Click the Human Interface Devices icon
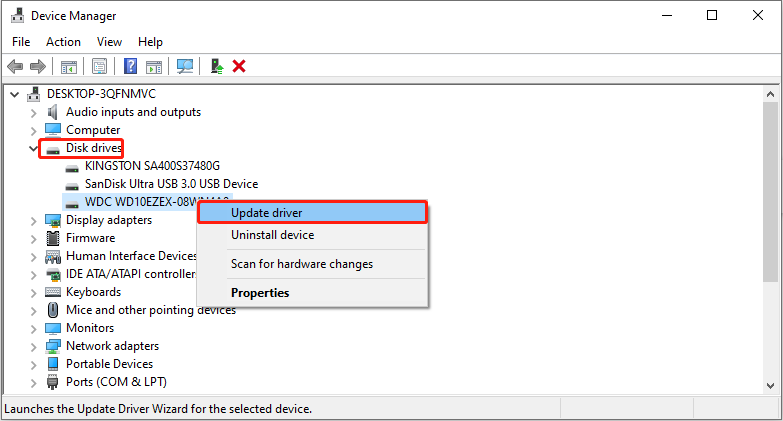 [x=53, y=257]
